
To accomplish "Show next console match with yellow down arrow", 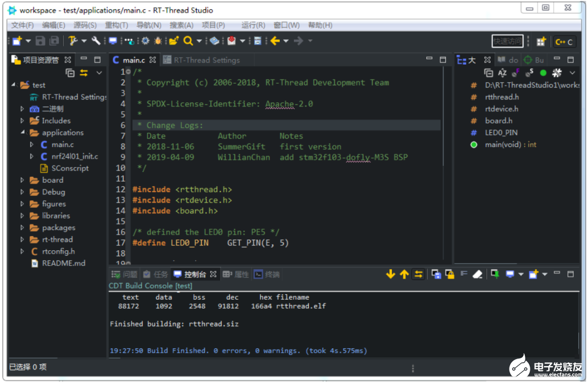I will pos(390,274).
